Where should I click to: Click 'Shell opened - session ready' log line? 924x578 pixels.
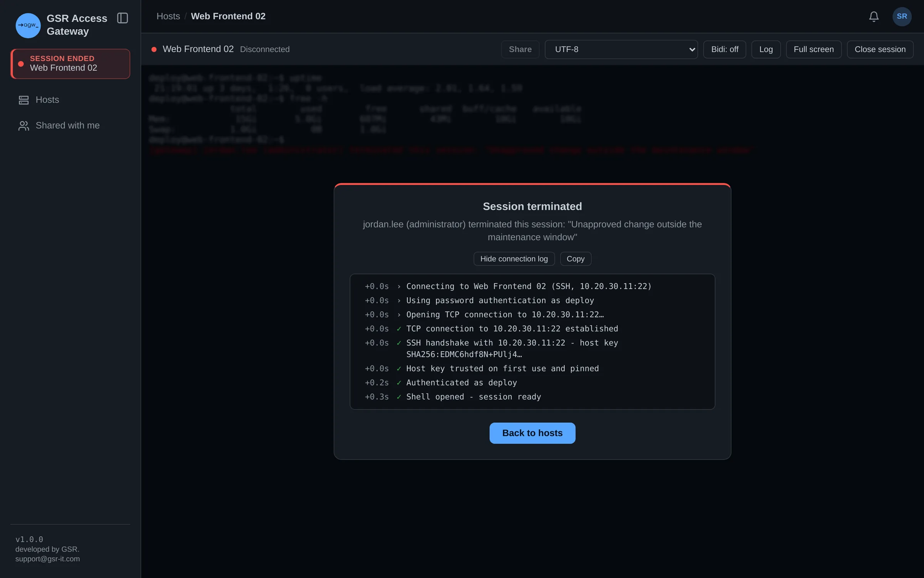point(474,397)
